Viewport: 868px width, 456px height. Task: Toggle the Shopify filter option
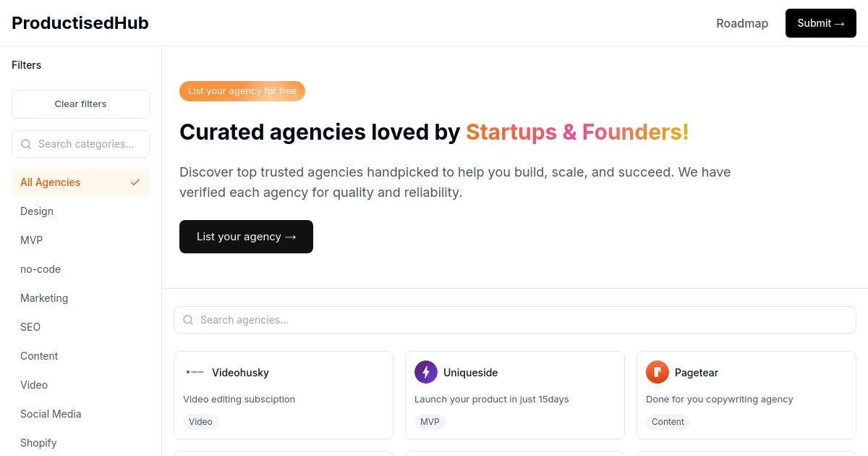click(38, 443)
